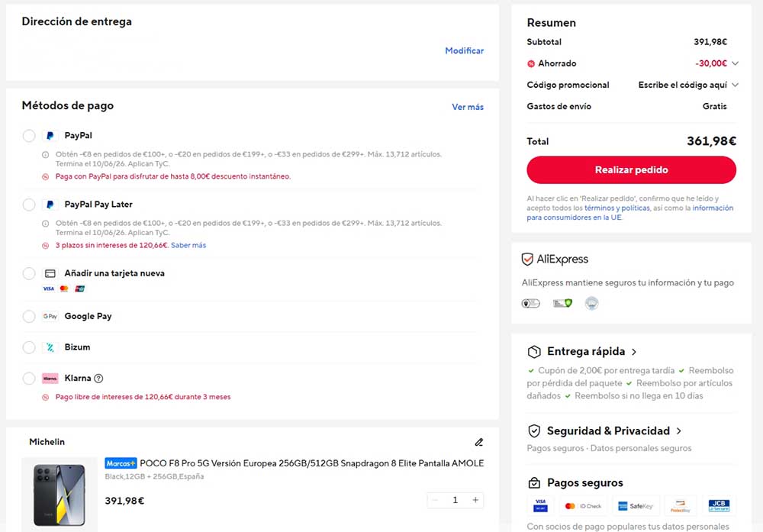Expand the promo code chevron
The width and height of the screenshot is (763, 532).
(735, 85)
